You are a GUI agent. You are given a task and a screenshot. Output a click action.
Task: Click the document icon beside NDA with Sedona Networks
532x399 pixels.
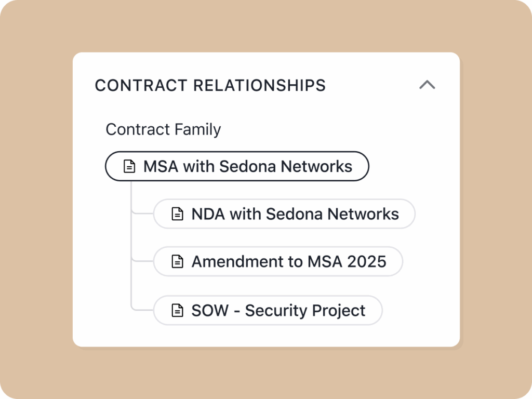pos(177,214)
